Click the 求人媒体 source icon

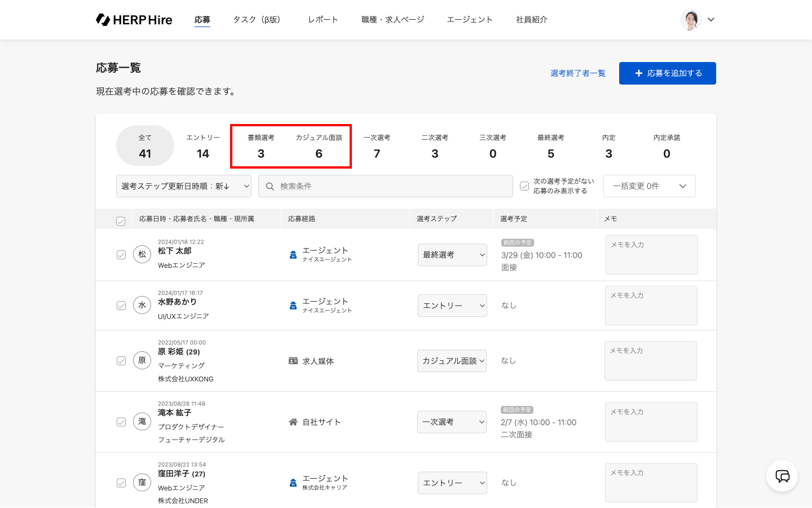point(293,361)
